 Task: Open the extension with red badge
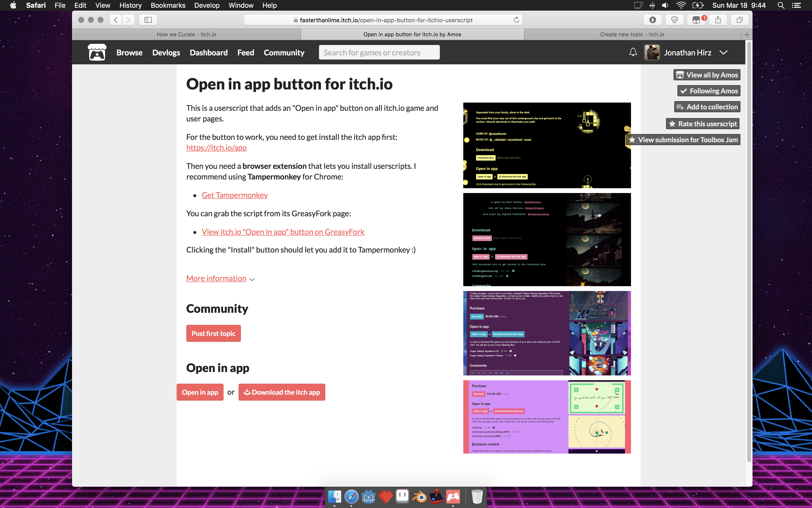[x=696, y=20]
